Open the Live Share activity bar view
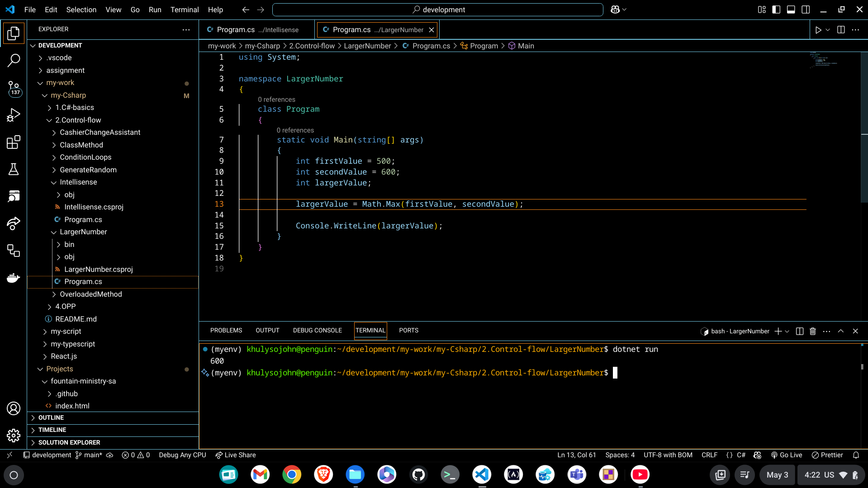 click(x=14, y=223)
